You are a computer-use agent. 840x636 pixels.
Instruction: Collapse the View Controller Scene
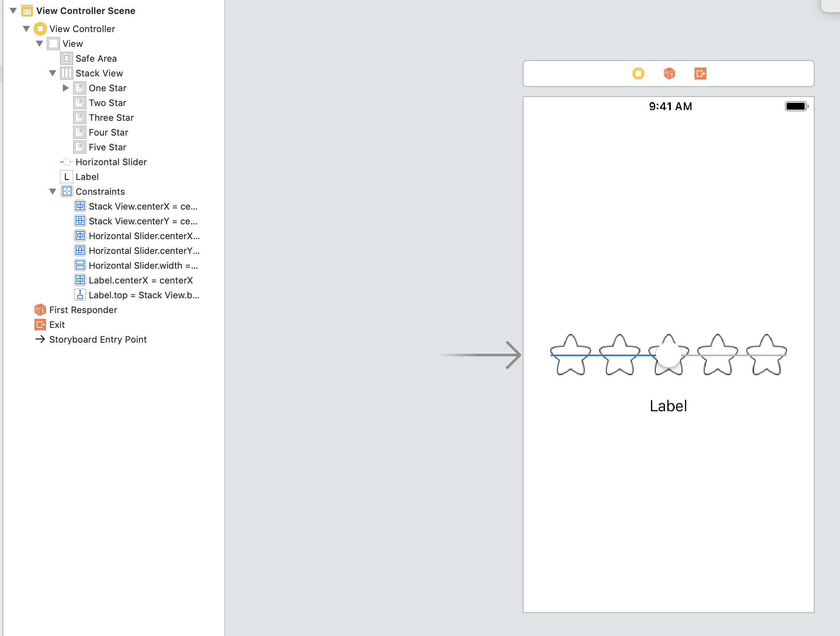point(13,11)
